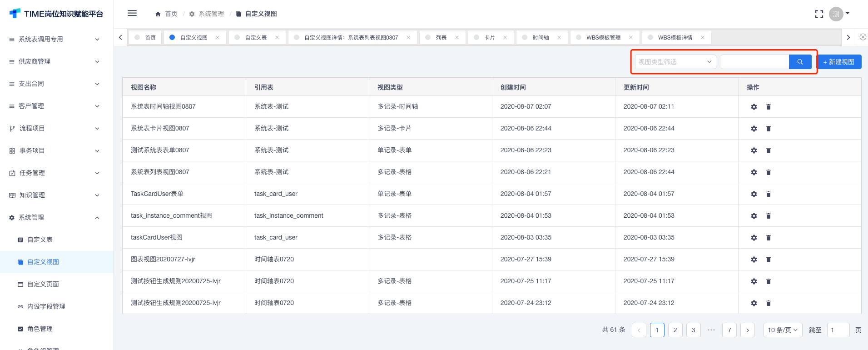Delete the 图表视图20200727-lvjr row
The image size is (868, 350).
point(769,260)
